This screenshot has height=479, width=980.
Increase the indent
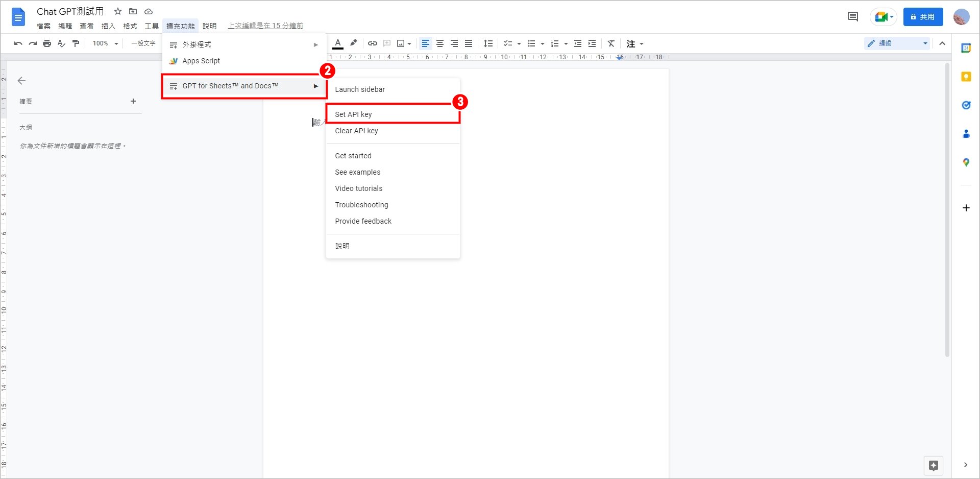[x=592, y=43]
